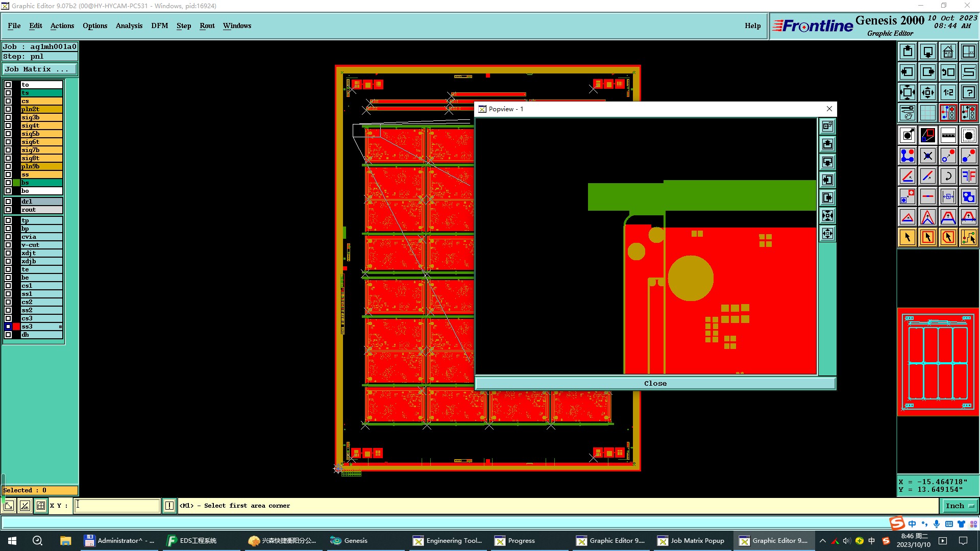The image size is (980, 551).
Task: Click the delete feature X tool
Action: (927, 156)
